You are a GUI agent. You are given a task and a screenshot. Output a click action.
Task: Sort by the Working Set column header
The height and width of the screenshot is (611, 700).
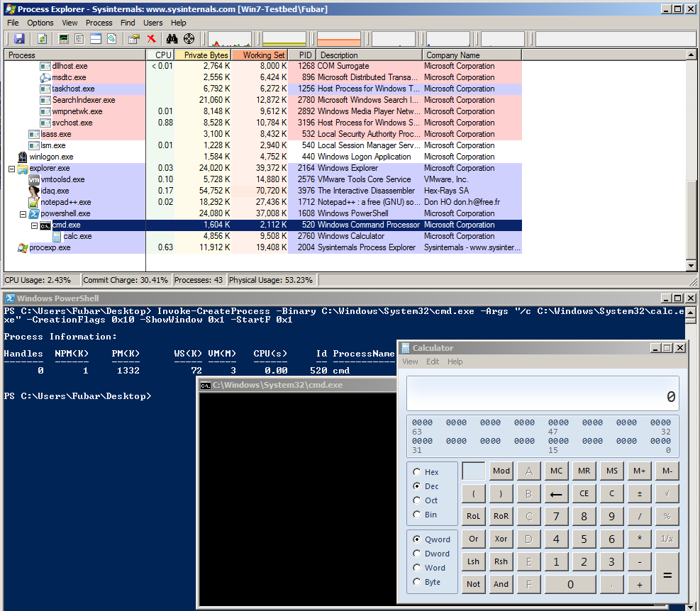260,55
